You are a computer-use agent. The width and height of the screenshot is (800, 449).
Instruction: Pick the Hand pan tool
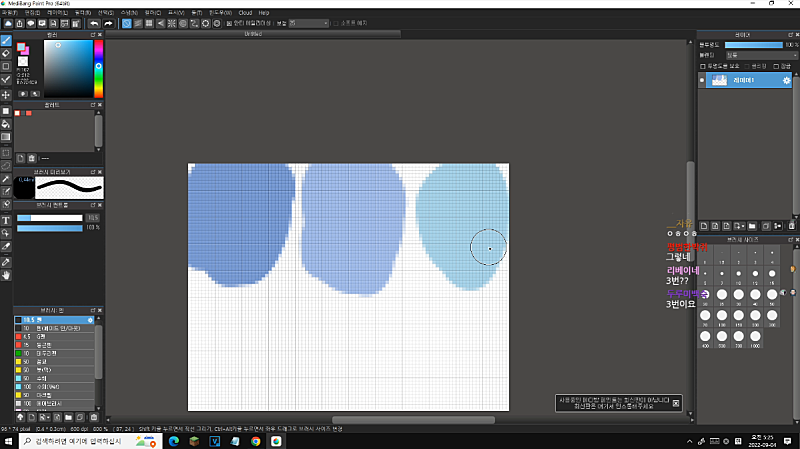pyautogui.click(x=6, y=274)
